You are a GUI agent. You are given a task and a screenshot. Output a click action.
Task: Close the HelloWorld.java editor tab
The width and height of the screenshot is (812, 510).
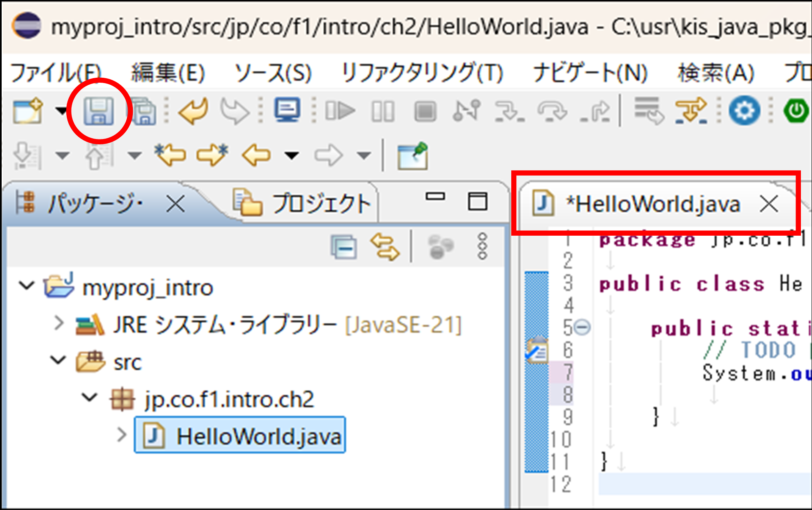click(768, 204)
